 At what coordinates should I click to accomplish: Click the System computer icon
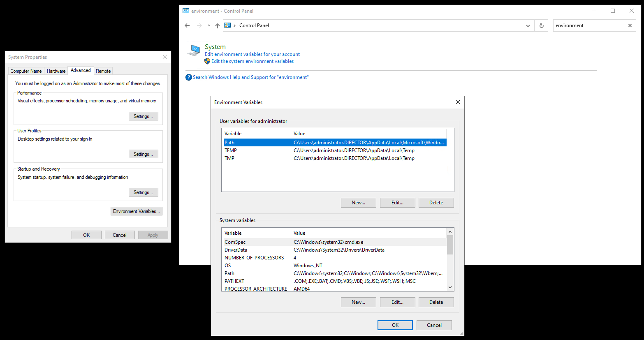click(193, 50)
